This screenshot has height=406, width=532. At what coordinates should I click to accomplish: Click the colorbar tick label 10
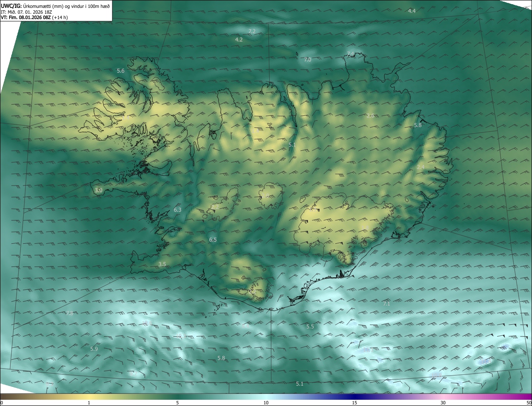(x=266, y=403)
